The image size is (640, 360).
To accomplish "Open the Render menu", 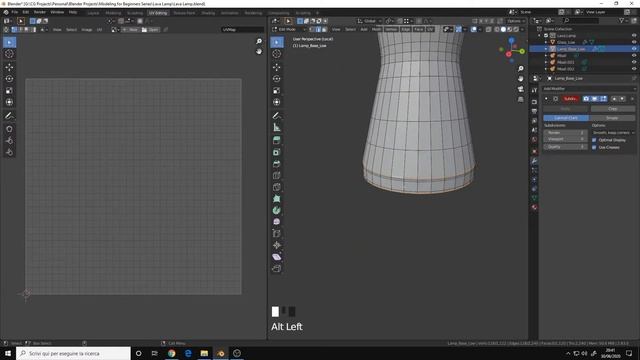I will (x=40, y=12).
